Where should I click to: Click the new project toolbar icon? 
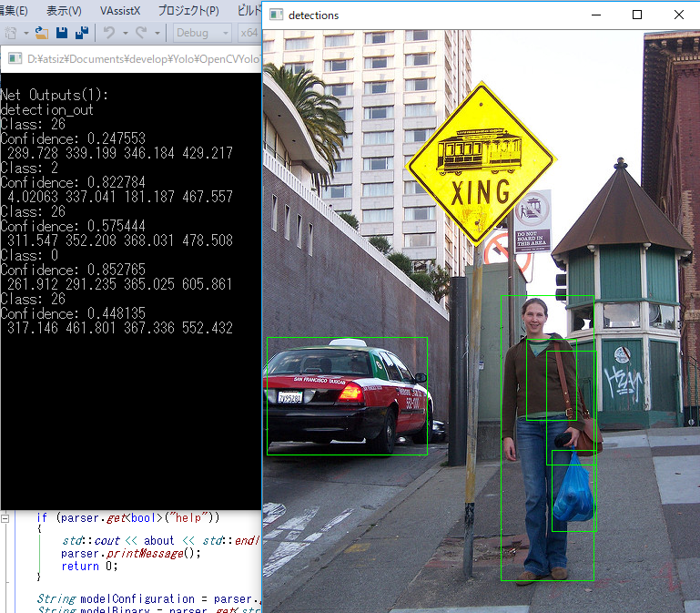10,33
